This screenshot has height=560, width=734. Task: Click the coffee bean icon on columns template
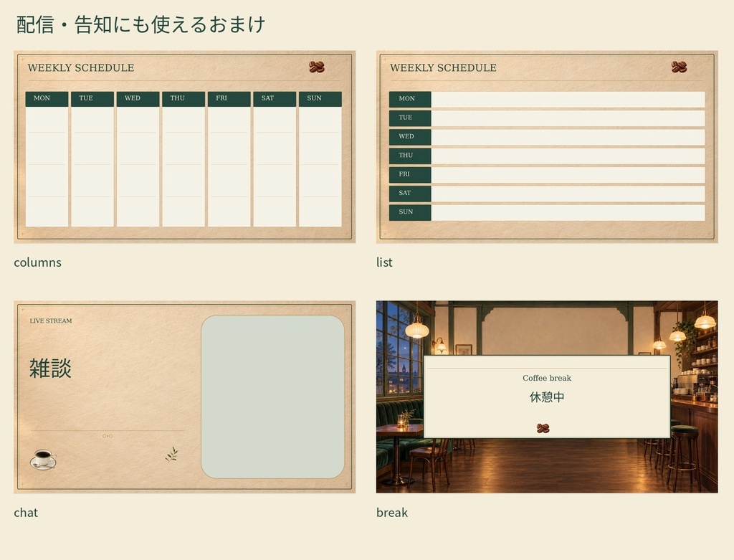click(316, 67)
